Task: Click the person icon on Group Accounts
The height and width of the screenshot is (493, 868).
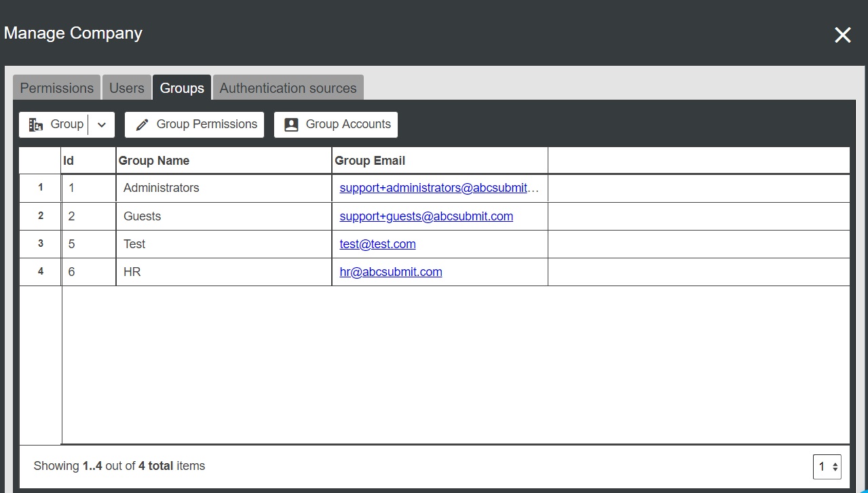Action: pos(291,125)
